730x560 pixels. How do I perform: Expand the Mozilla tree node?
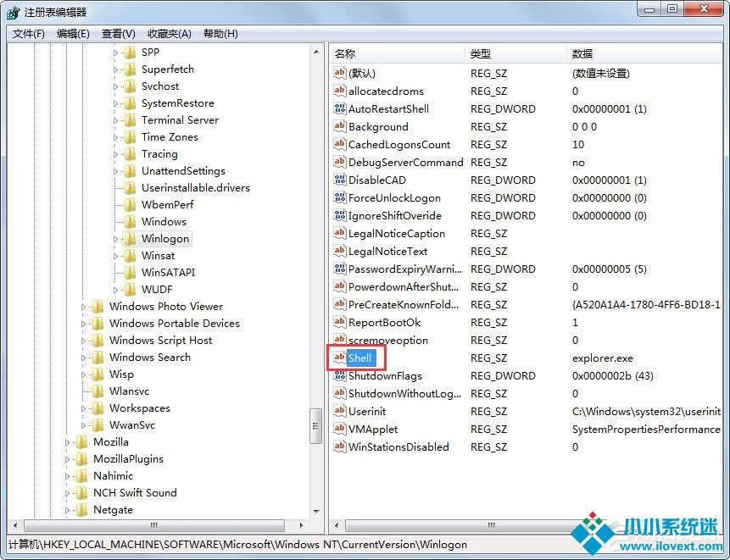pyautogui.click(x=67, y=442)
